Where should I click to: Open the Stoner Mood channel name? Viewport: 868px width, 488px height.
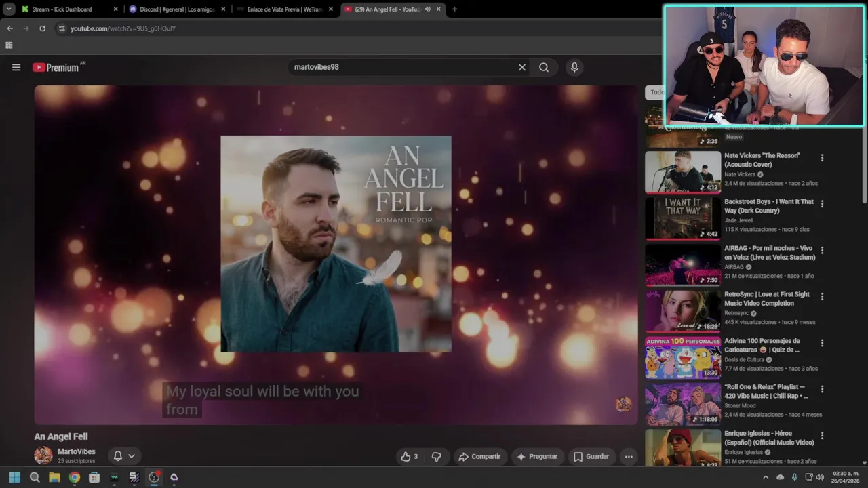[x=741, y=405]
